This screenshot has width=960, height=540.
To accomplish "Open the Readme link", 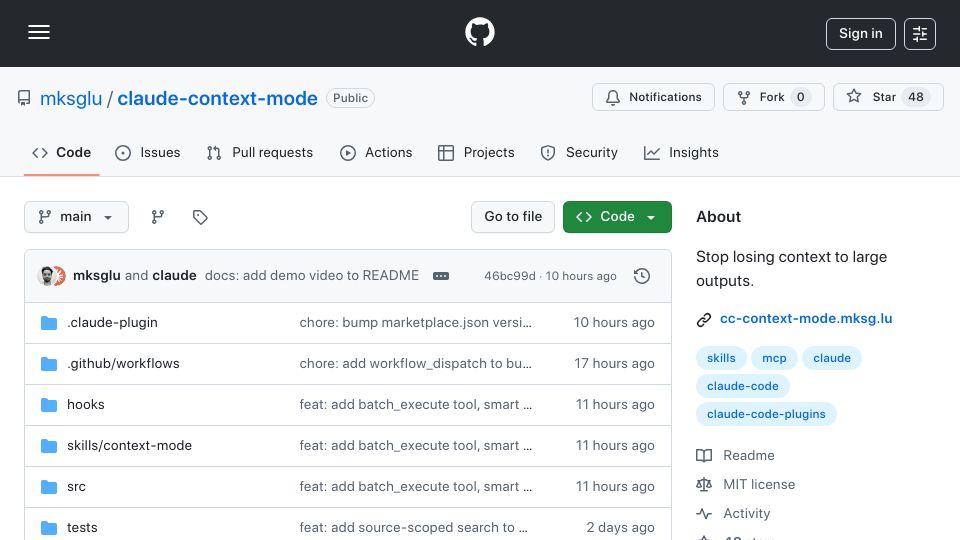I will tap(735, 456).
